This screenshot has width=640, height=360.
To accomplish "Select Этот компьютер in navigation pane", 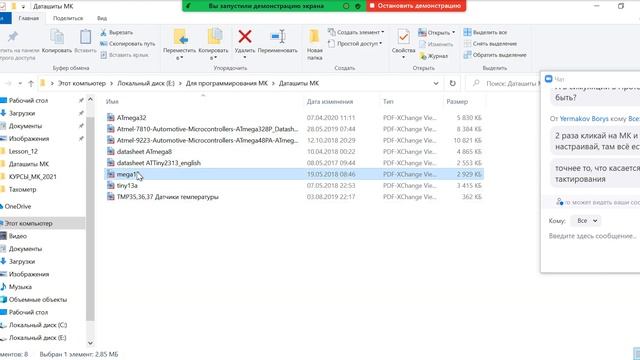I will coord(28,224).
